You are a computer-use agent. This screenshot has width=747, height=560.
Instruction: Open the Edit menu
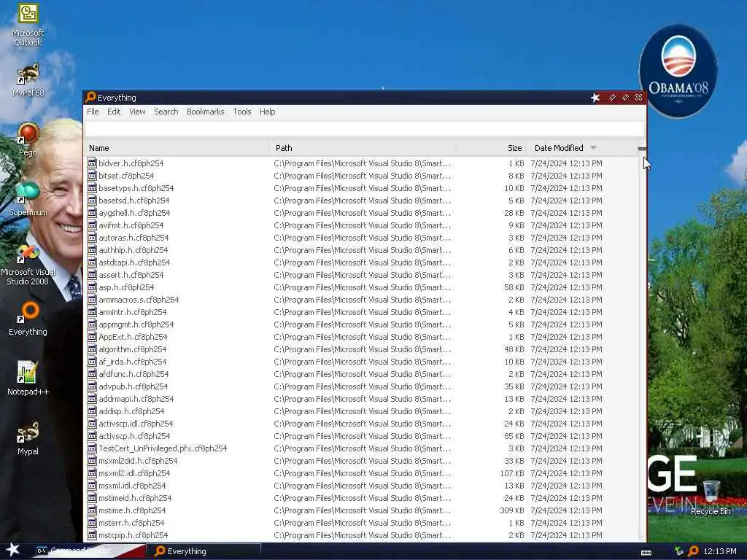(x=114, y=112)
